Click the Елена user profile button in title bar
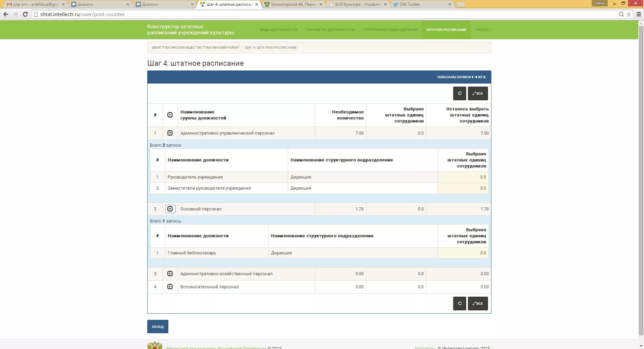644x349 pixels. [599, 3]
